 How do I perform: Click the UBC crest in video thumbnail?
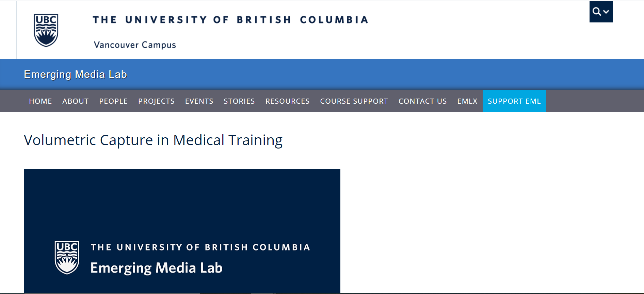pyautogui.click(x=67, y=258)
